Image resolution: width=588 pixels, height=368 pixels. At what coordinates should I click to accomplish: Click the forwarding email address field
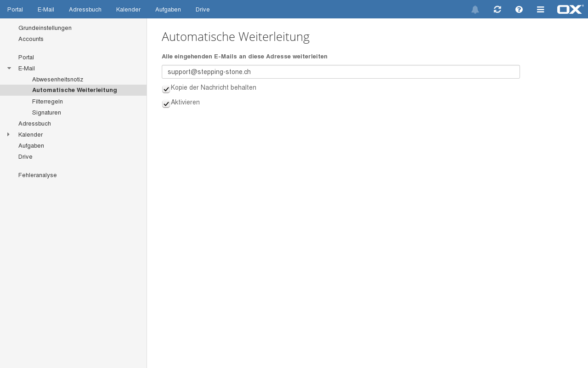pos(340,72)
